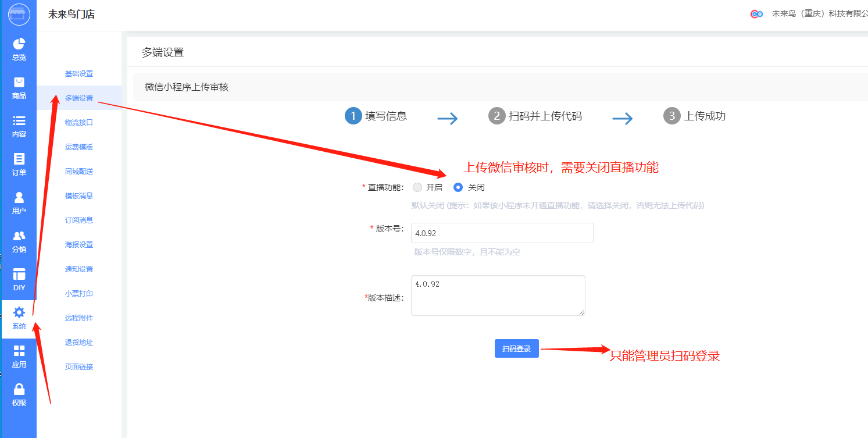Viewport: 868px width, 438px height.
Task: Select the 订单 document icon
Action: (x=19, y=159)
